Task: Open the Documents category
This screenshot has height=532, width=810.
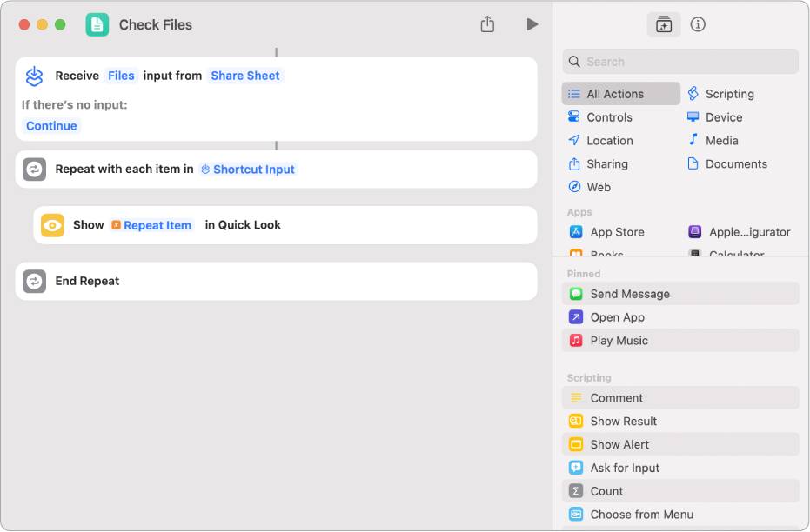Action: click(x=736, y=163)
